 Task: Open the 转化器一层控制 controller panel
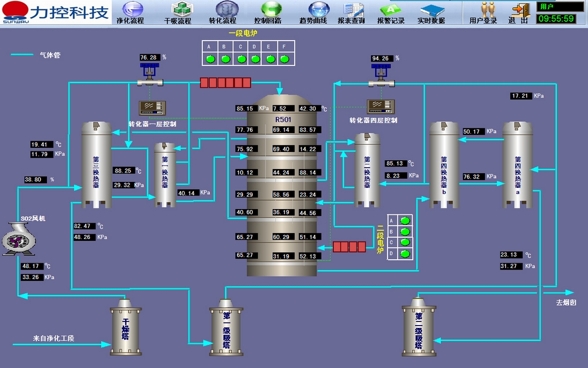pyautogui.click(x=153, y=108)
